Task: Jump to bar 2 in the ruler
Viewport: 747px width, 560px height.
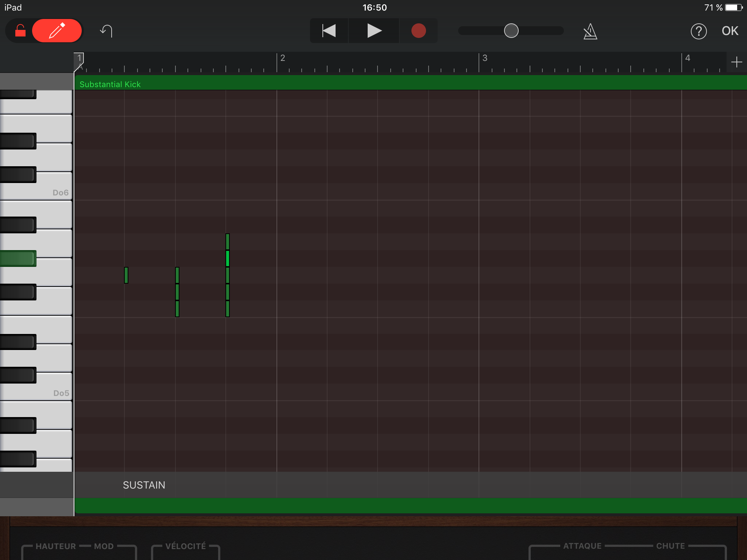Action: 283,58
